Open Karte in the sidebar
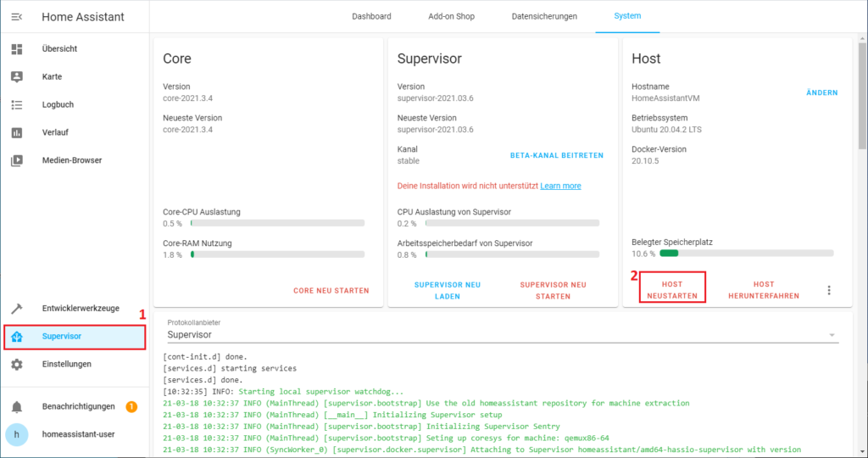Image resolution: width=868 pixels, height=458 pixels. pyautogui.click(x=75, y=77)
